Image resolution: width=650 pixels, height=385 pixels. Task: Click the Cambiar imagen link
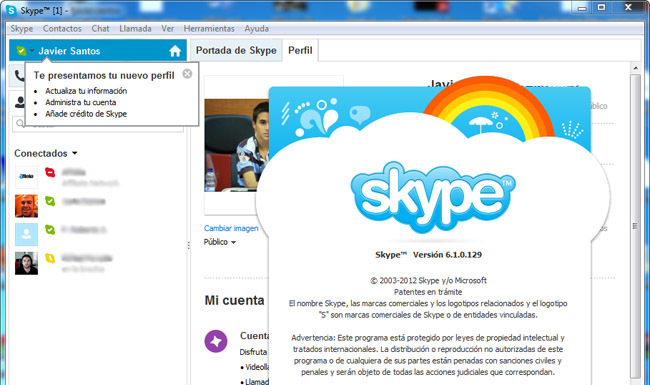(x=231, y=228)
